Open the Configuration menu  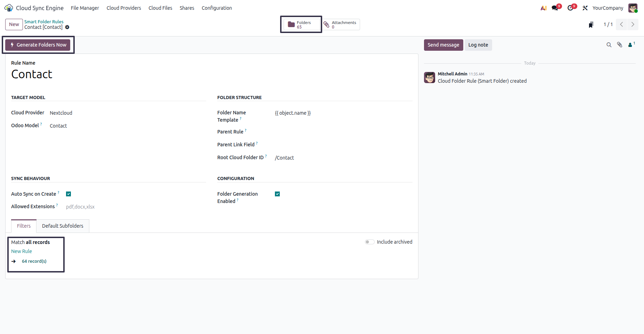(x=217, y=8)
